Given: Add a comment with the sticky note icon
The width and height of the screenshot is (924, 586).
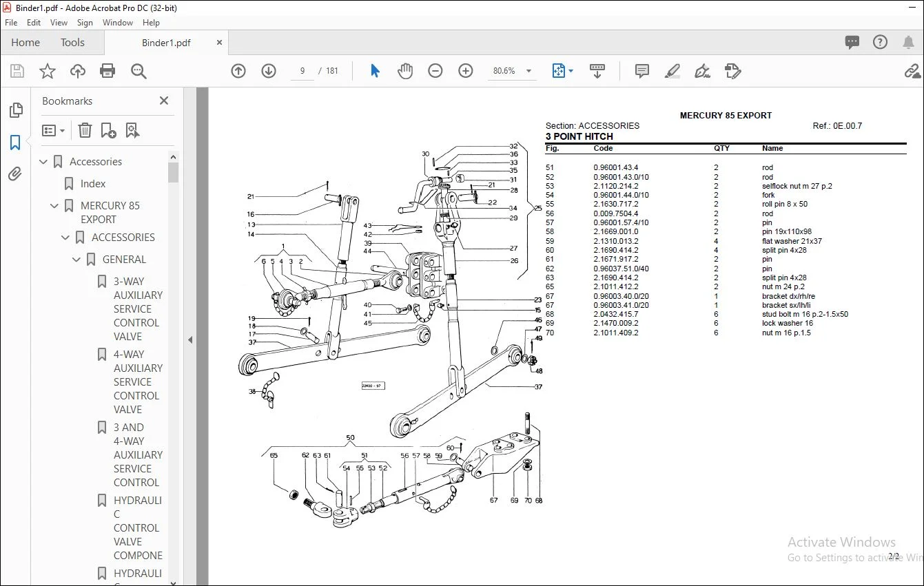Looking at the screenshot, I should tap(642, 71).
